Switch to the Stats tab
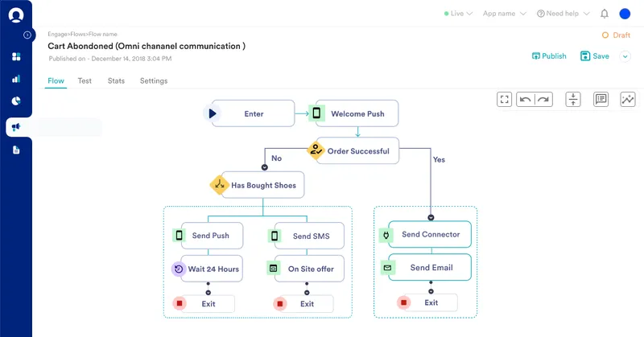This screenshot has height=337, width=644. (116, 81)
